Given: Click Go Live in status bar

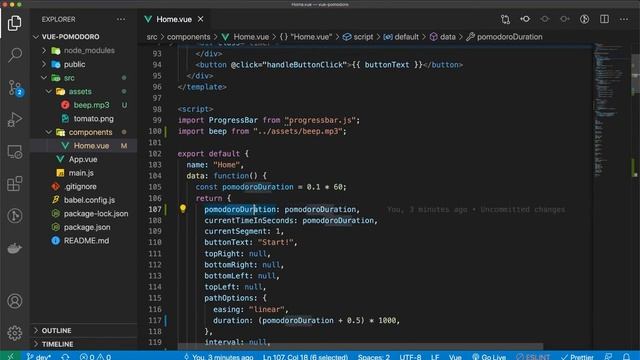Looking at the screenshot, I should coord(489,356).
